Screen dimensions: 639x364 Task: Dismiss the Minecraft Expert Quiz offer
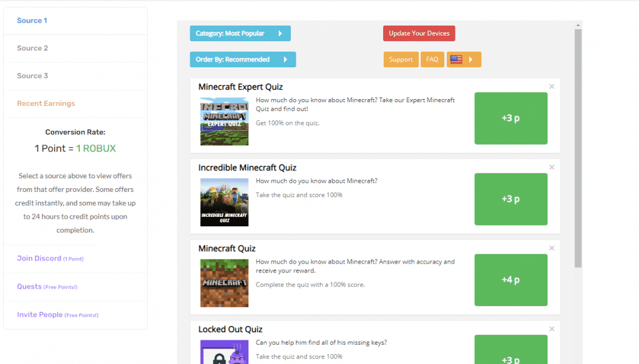[552, 87]
